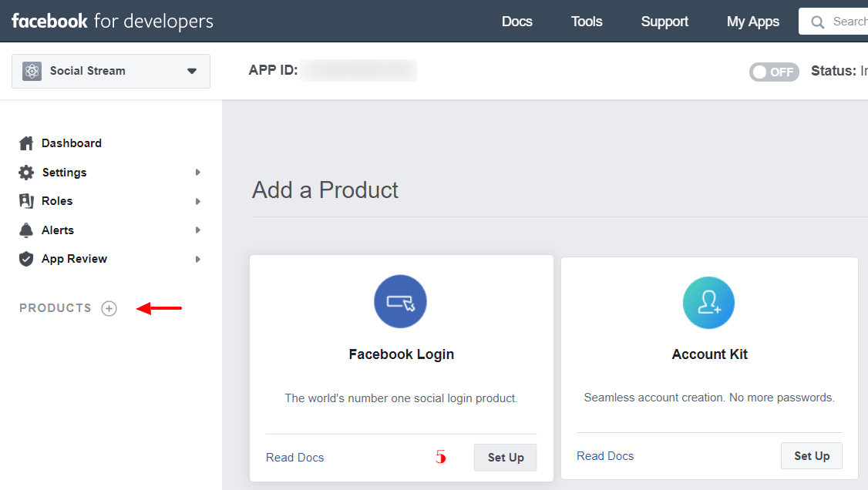
Task: Click the Alerts bell icon
Action: (26, 230)
